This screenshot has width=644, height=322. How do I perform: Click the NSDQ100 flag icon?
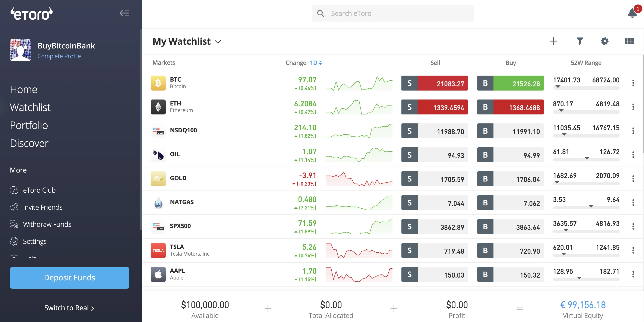(158, 131)
